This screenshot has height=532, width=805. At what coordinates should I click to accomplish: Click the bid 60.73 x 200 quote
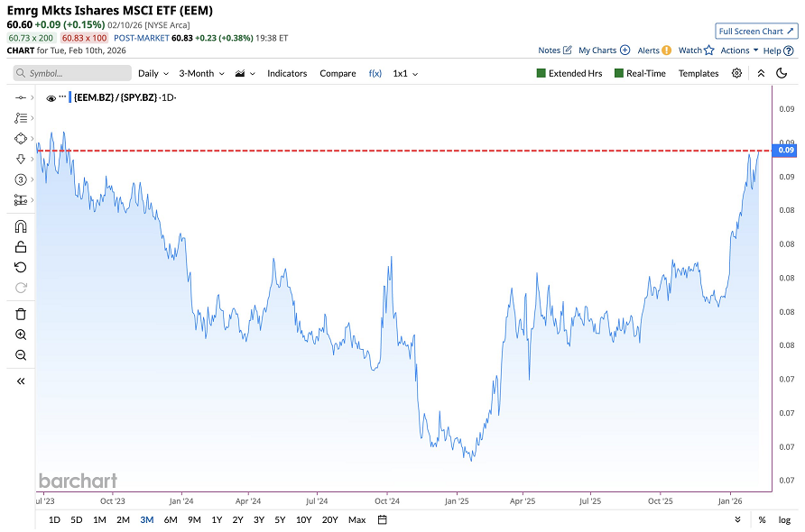(x=31, y=38)
